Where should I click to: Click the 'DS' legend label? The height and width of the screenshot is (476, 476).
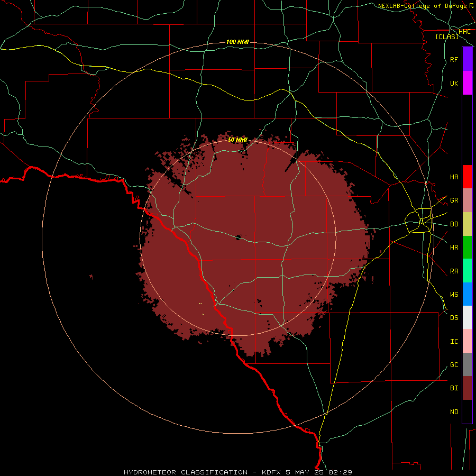[x=454, y=317]
